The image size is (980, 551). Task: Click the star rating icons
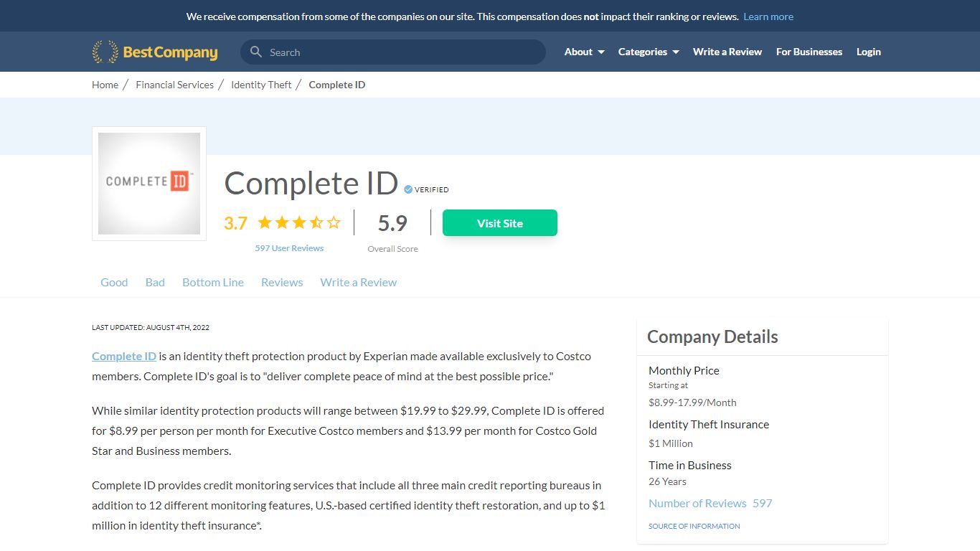click(299, 222)
